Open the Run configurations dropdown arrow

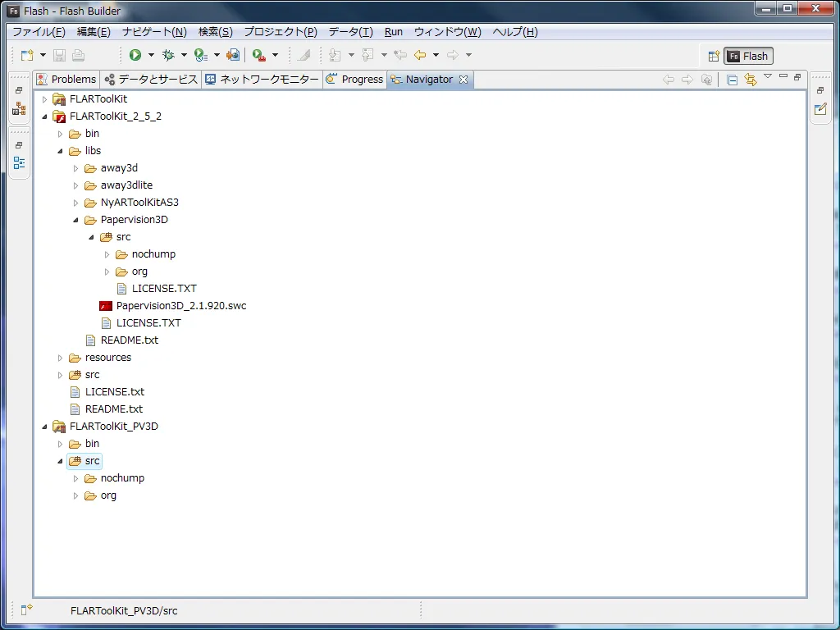[x=151, y=55]
